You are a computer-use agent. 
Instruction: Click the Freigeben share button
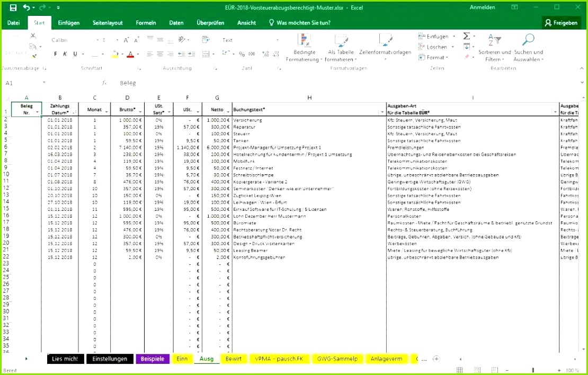tap(562, 23)
